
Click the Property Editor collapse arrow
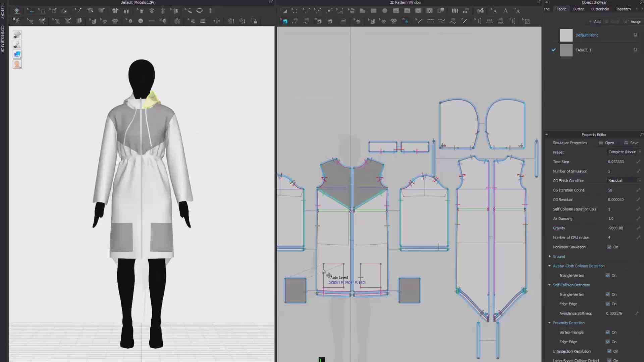click(547, 135)
